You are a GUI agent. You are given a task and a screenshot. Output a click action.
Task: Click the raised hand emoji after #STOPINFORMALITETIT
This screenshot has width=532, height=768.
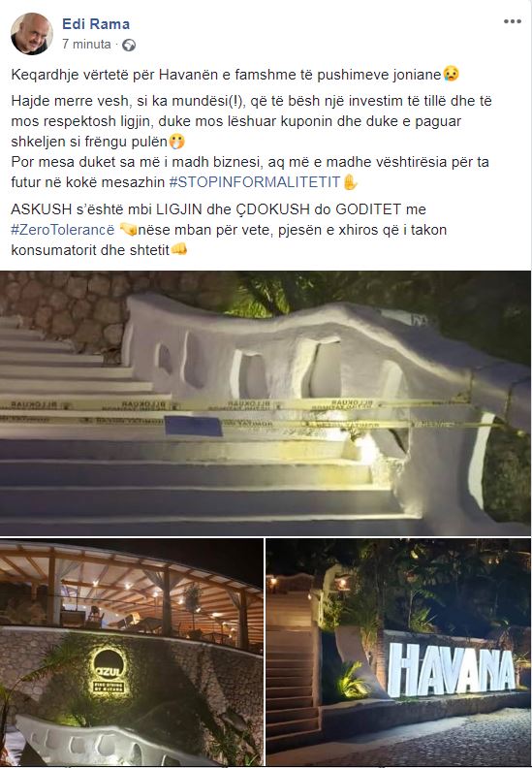(x=350, y=182)
